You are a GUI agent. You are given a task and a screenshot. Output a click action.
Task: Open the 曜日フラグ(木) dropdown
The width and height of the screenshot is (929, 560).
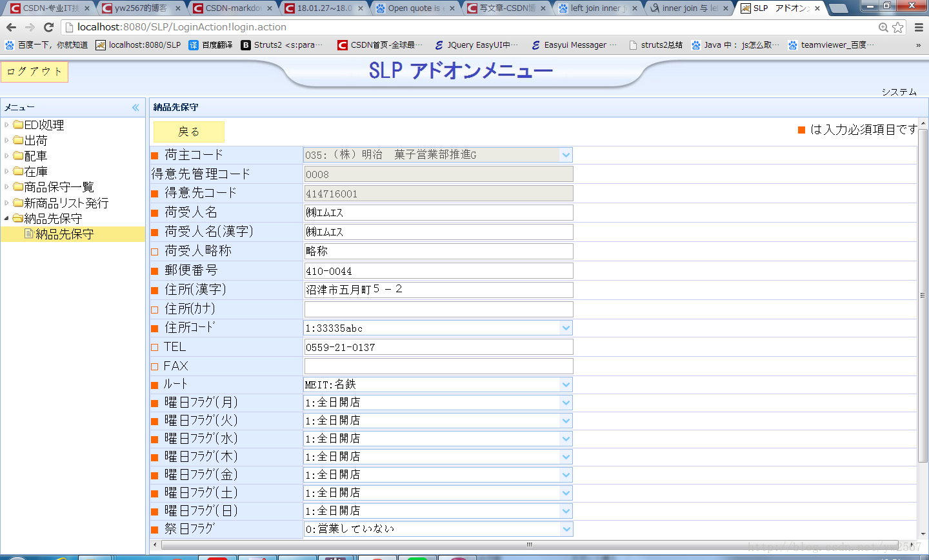coord(566,457)
